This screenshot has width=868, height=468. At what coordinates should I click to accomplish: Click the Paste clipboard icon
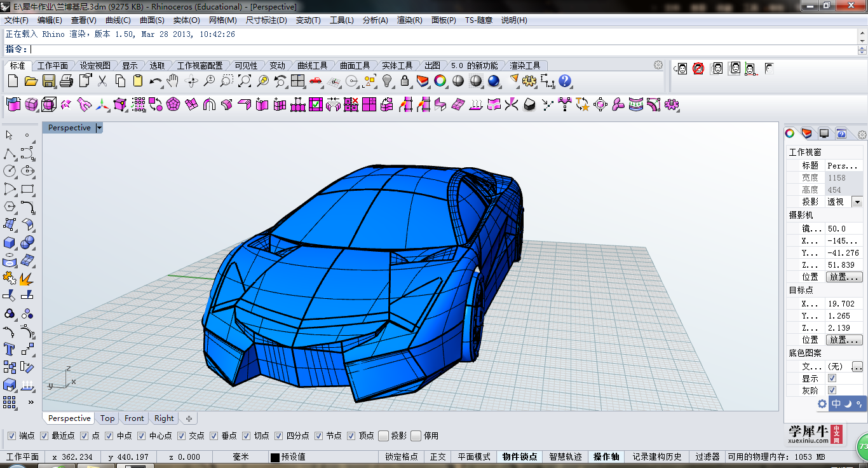[x=137, y=81]
